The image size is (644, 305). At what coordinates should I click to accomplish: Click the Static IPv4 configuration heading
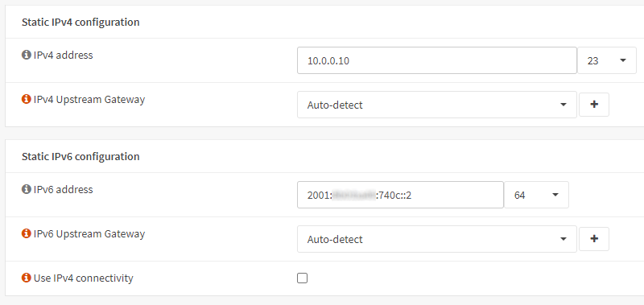tap(80, 23)
